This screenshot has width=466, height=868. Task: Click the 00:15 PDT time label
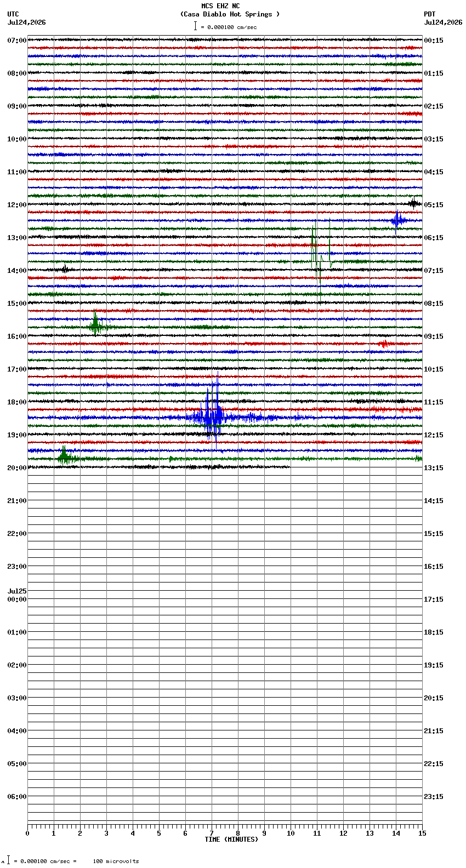click(434, 41)
